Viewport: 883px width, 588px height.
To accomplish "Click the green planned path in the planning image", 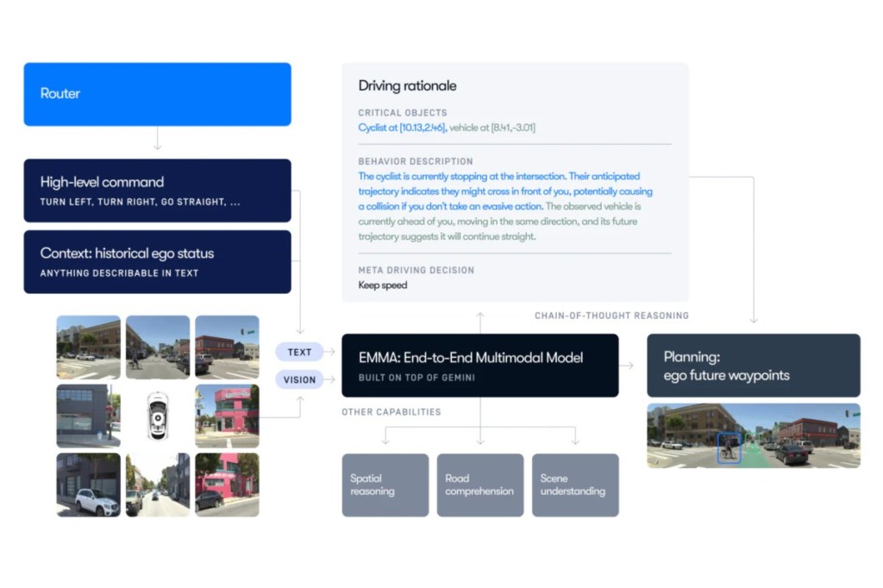I will tap(759, 450).
